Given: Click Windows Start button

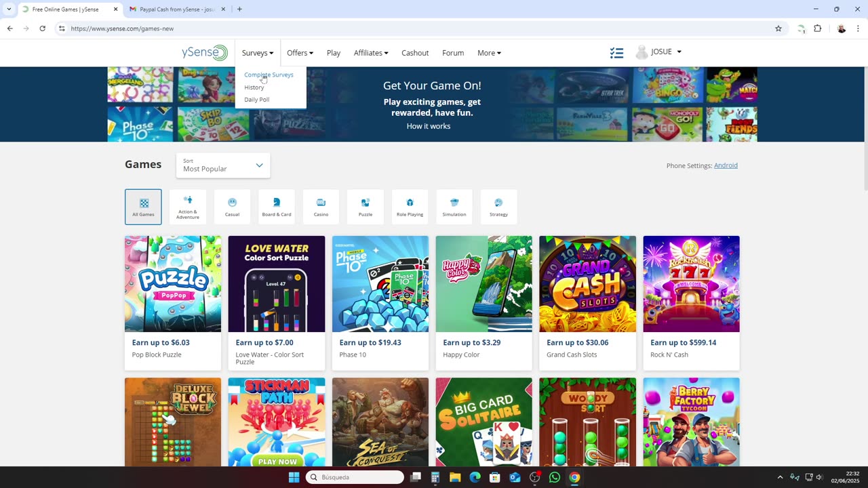Looking at the screenshot, I should (x=294, y=477).
